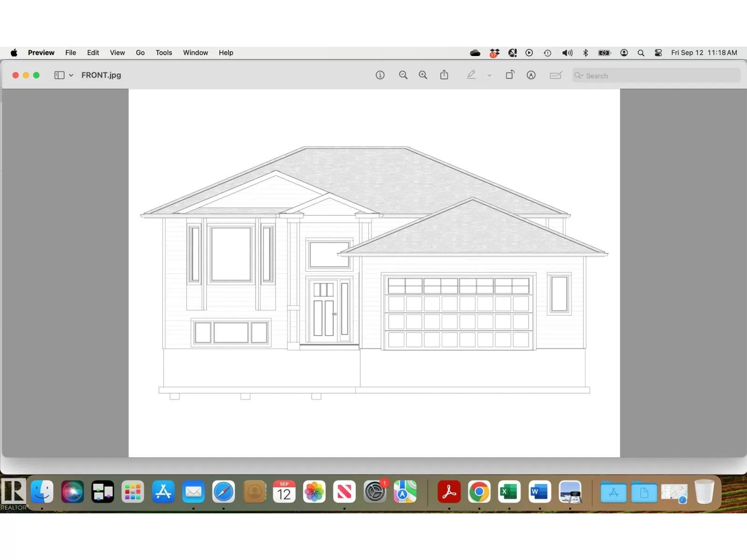The height and width of the screenshot is (560, 747).
Task: Zoom out using the magnifier minus icon
Action: (403, 75)
